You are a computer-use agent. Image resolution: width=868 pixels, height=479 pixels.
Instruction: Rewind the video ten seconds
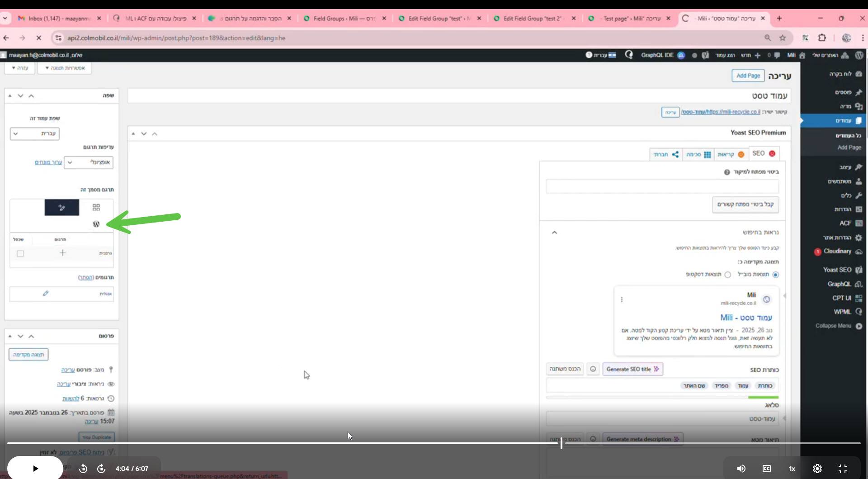coord(83,469)
